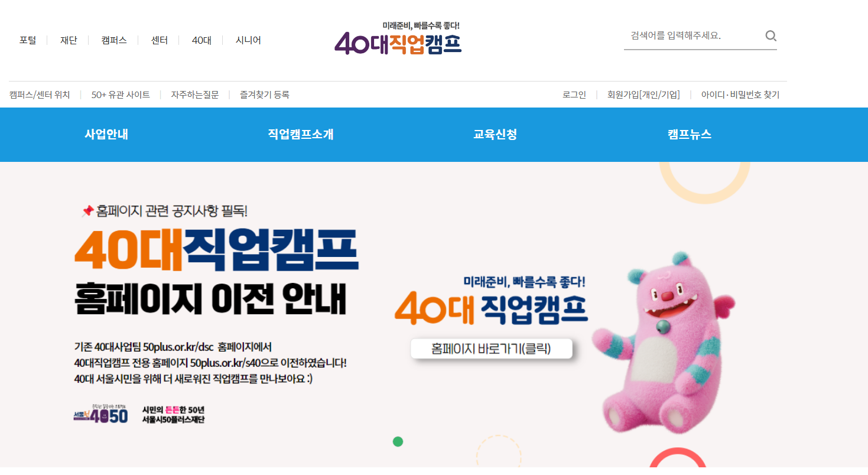This screenshot has height=475, width=868.
Task: Click 즐겨찾기 등록 bookmark link
Action: click(265, 95)
